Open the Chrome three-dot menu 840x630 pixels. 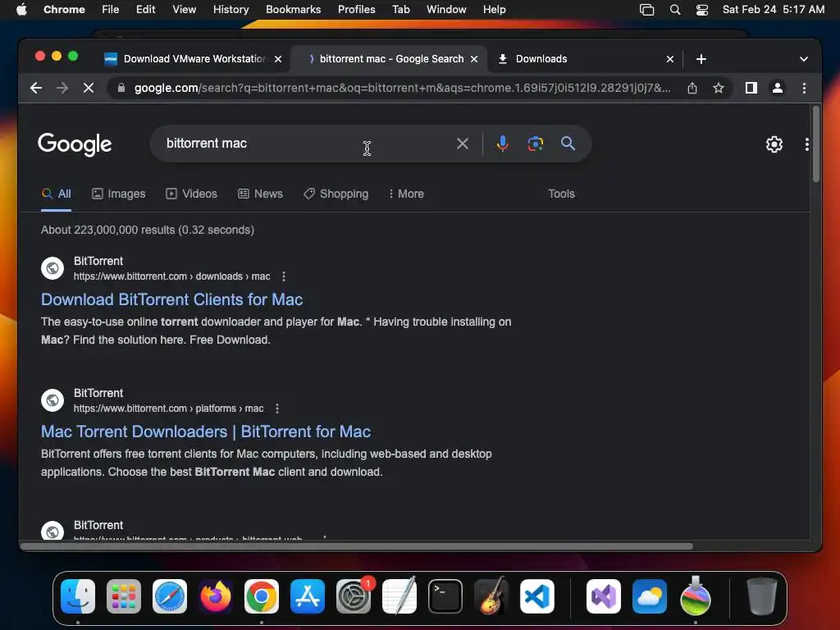[804, 88]
